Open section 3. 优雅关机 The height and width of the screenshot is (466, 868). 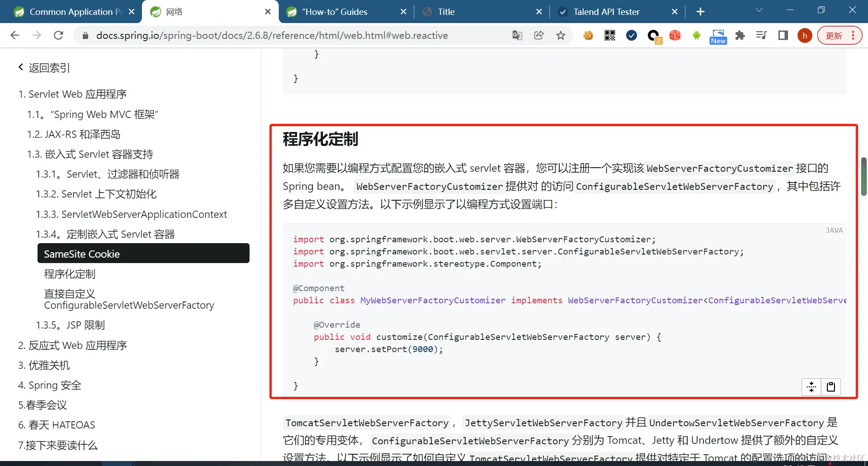[x=44, y=365]
